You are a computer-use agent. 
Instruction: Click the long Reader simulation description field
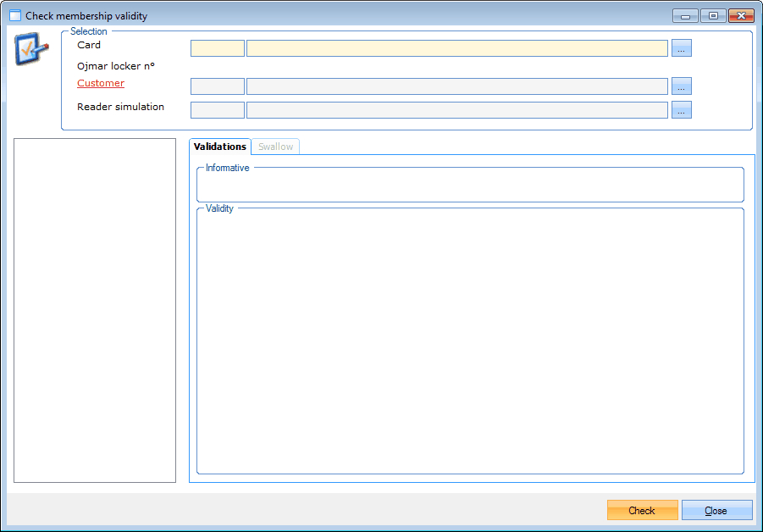coord(456,110)
